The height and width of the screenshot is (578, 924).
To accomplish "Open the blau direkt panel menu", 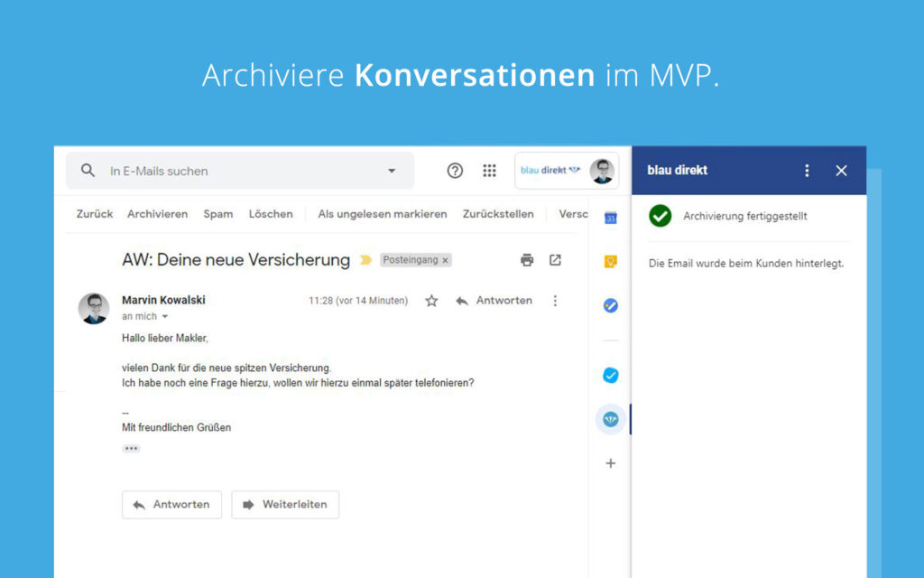I will tap(808, 170).
